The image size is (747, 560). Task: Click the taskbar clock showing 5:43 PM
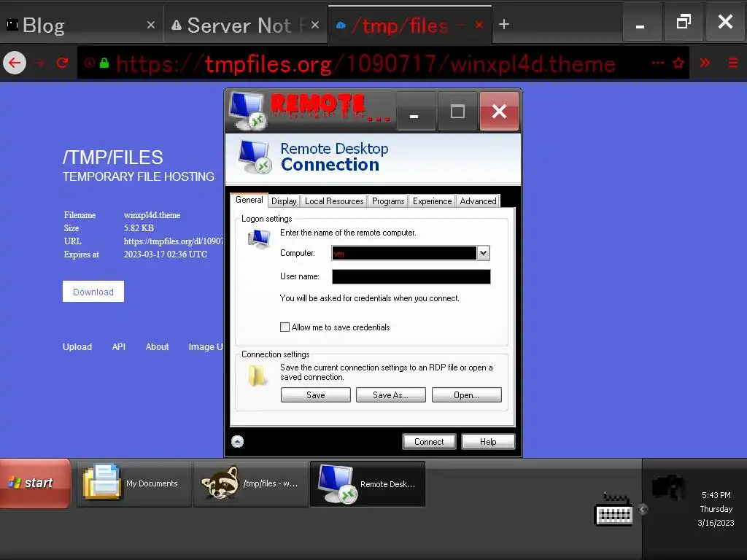tap(716, 495)
